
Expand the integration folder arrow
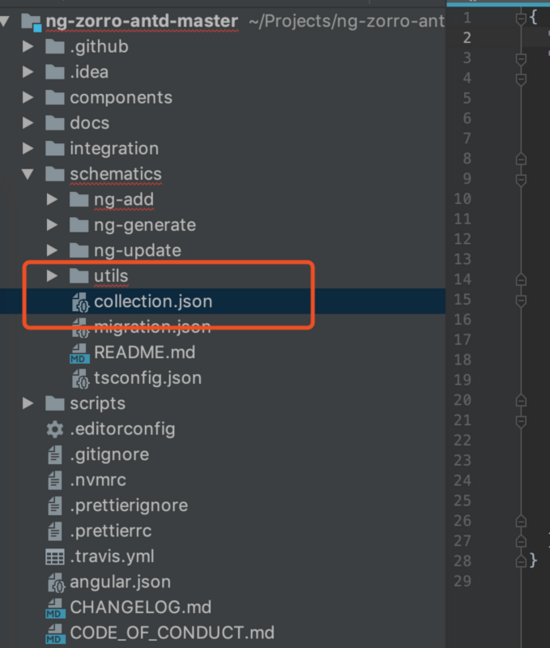click(x=28, y=148)
